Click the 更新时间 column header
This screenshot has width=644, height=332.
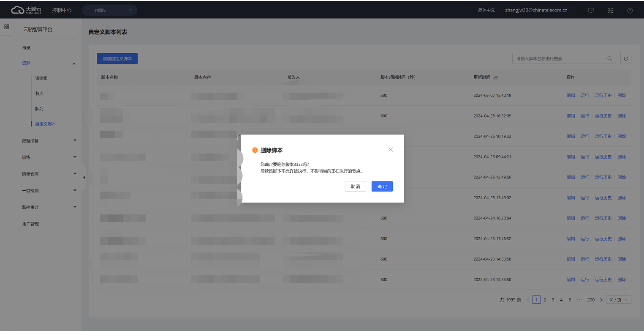click(x=482, y=77)
